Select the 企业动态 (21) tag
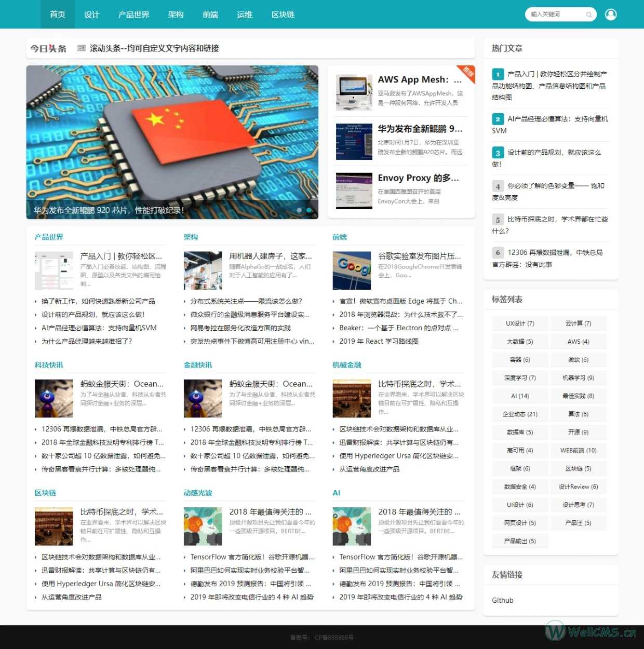644x649 pixels. tap(520, 414)
